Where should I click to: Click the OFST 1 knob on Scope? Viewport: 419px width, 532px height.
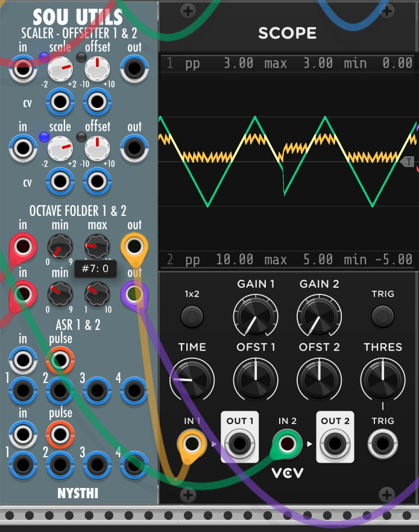(254, 379)
